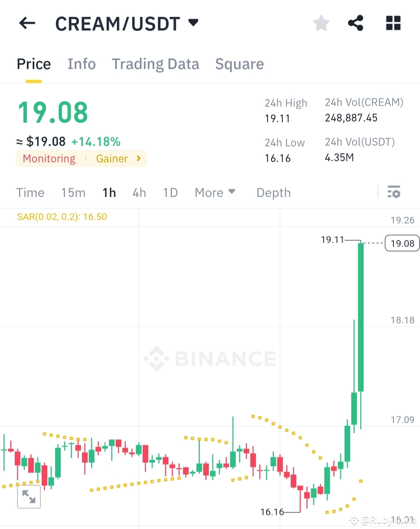
Task: Click the 19.08 current price label
Action: click(402, 243)
